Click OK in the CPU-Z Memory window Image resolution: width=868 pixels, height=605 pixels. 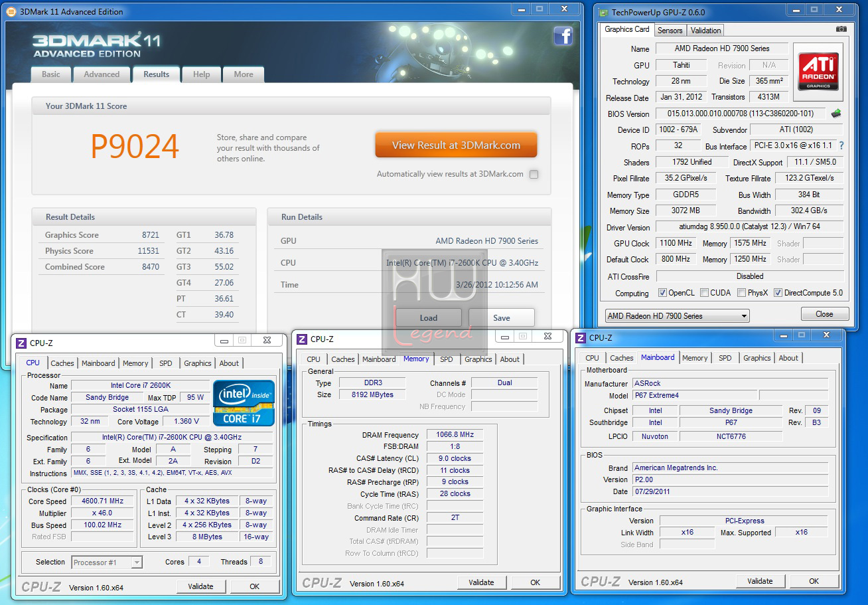pos(536,582)
